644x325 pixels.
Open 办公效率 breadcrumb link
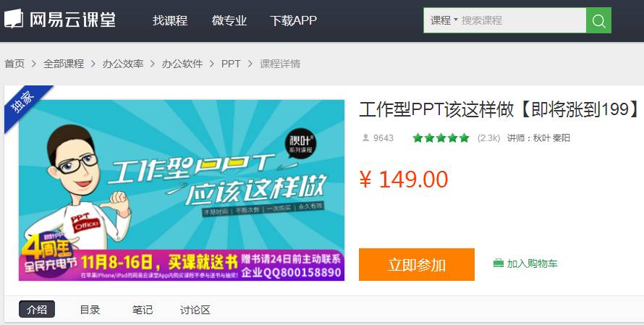pos(123,64)
